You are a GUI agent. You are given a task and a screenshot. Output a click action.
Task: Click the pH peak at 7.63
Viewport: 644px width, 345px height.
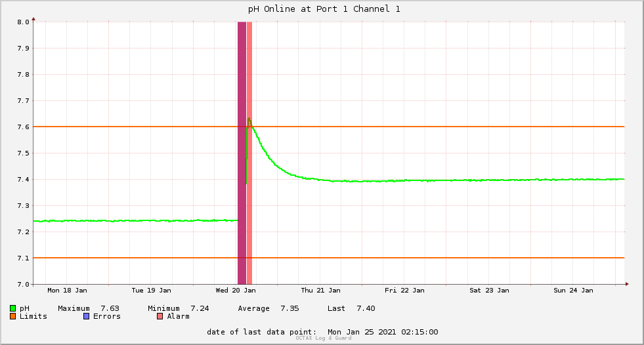tap(249, 119)
